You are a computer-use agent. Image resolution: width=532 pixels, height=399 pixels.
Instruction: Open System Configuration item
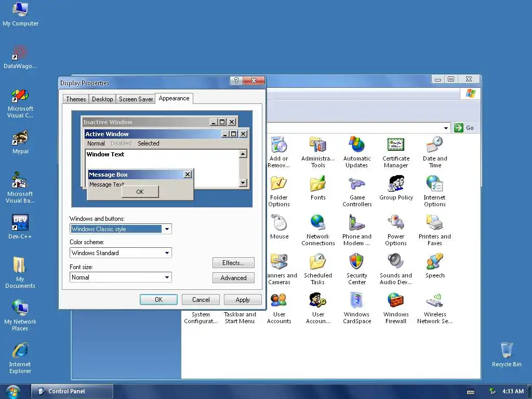(x=201, y=317)
